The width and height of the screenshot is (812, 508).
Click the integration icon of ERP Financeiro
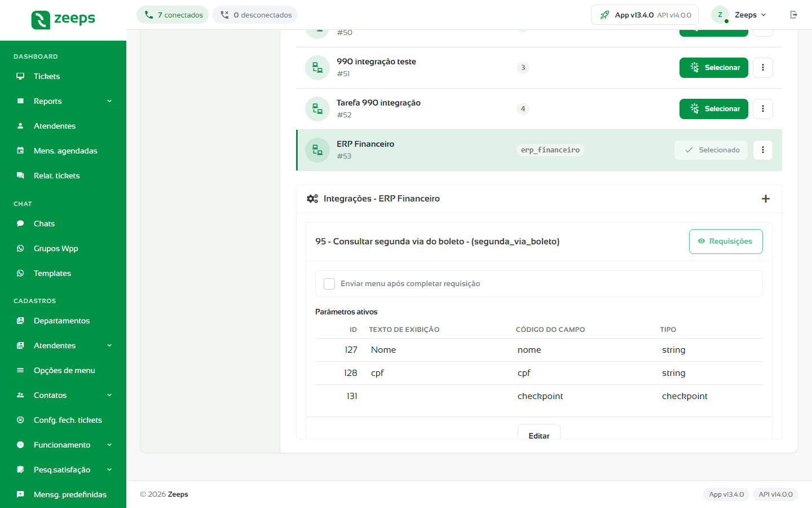(317, 150)
